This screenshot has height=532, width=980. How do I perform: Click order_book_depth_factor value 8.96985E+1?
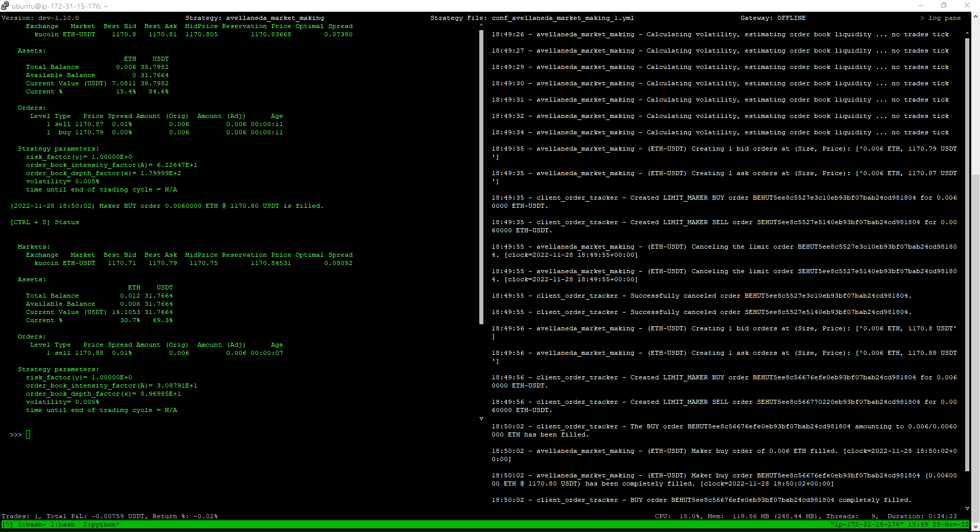pyautogui.click(x=161, y=394)
